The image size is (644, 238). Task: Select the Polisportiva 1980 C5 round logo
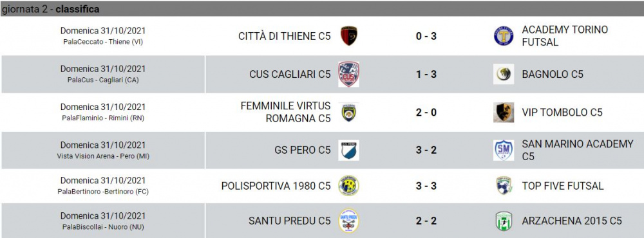coord(348,186)
